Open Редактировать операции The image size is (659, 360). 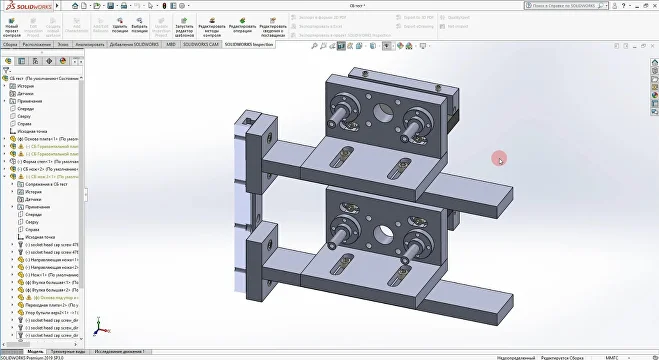(x=243, y=25)
